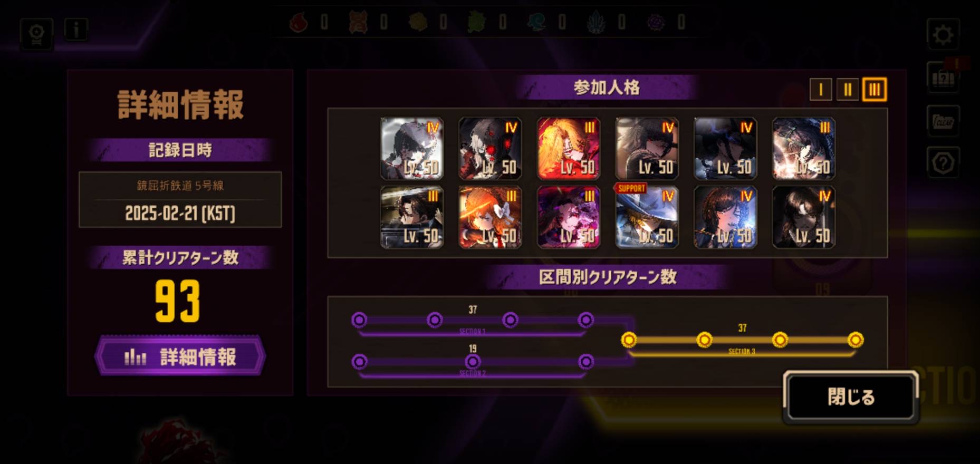Switch to team tab II
Image resolution: width=980 pixels, height=464 pixels.
click(x=848, y=90)
